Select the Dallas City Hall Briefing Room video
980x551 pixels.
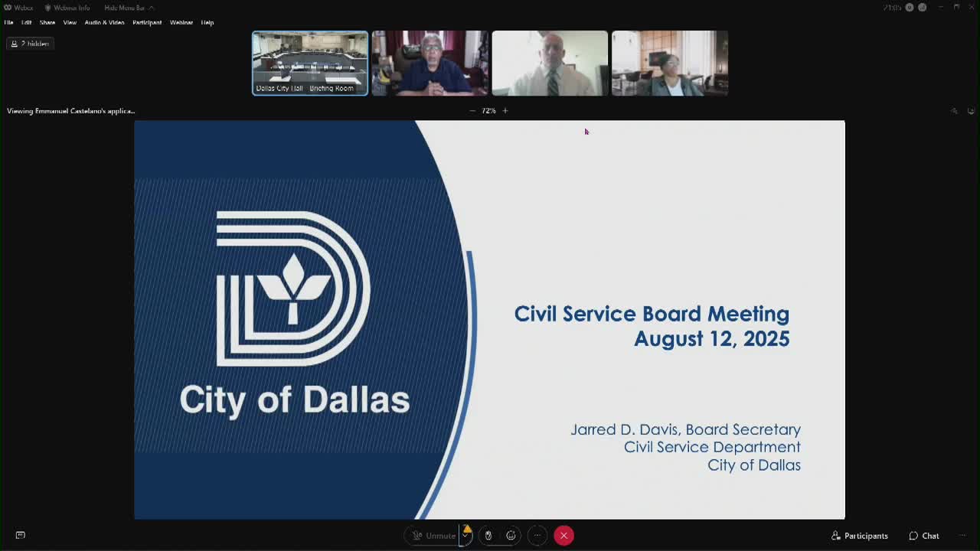click(x=310, y=63)
